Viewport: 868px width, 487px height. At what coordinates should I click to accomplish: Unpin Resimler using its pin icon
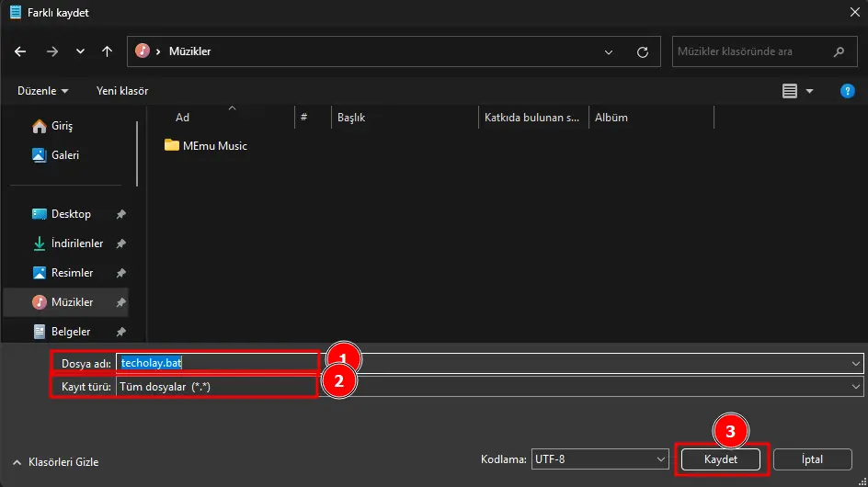tap(120, 273)
